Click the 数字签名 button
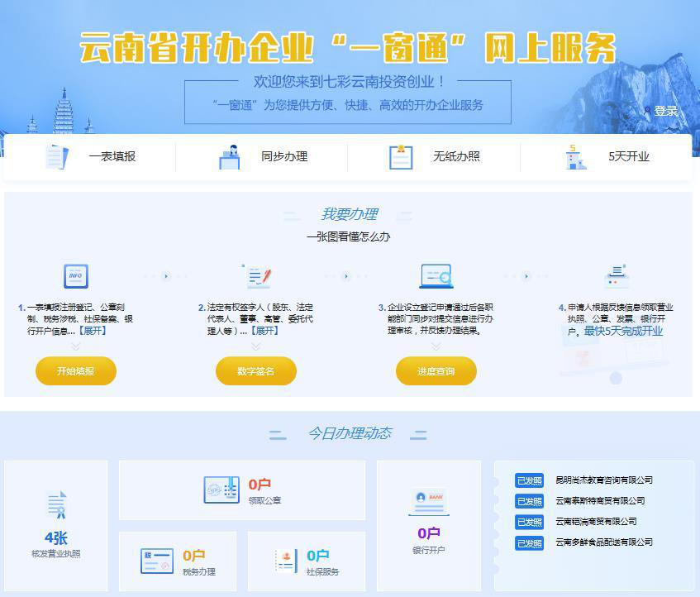The image size is (700, 597). click(256, 371)
